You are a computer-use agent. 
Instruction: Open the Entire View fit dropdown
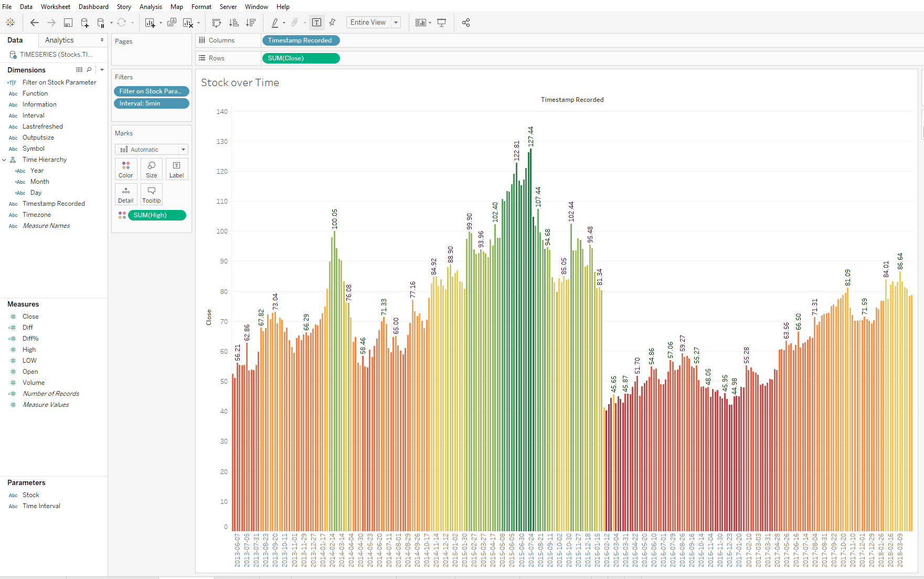point(373,22)
